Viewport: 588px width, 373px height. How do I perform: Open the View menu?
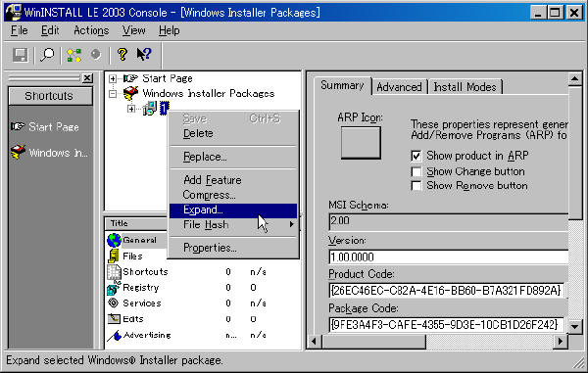click(x=134, y=30)
